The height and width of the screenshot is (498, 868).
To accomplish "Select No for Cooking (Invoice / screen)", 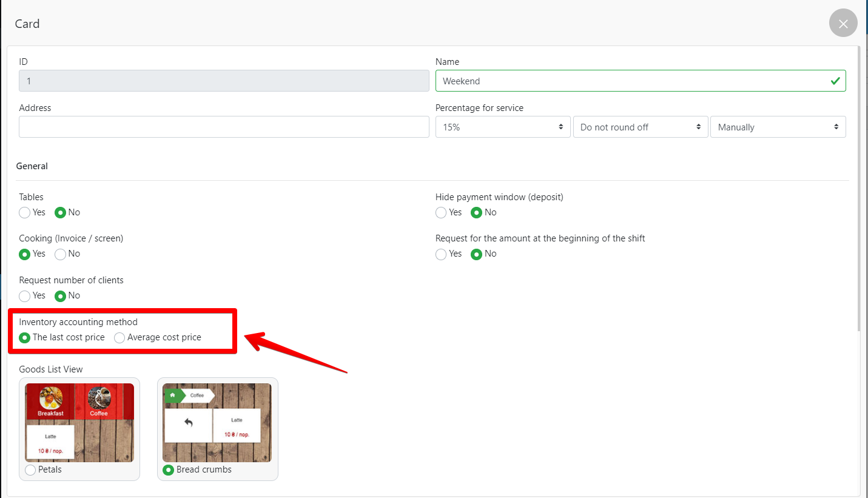I will tap(61, 254).
